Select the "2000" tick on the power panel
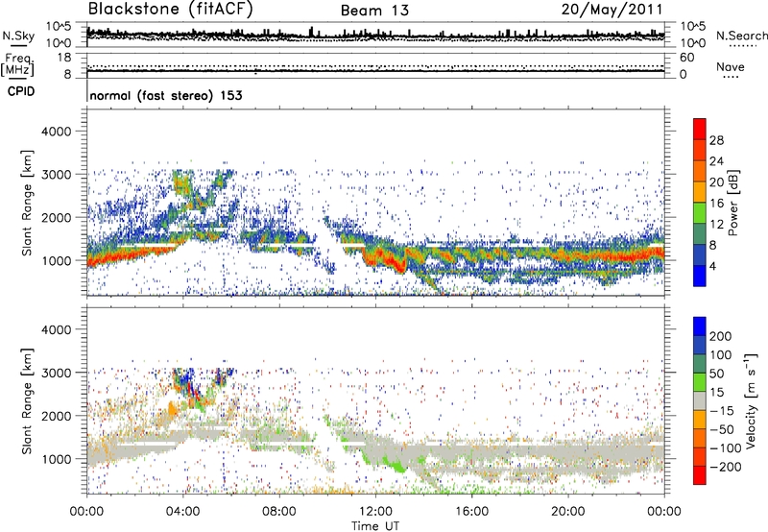 point(56,217)
